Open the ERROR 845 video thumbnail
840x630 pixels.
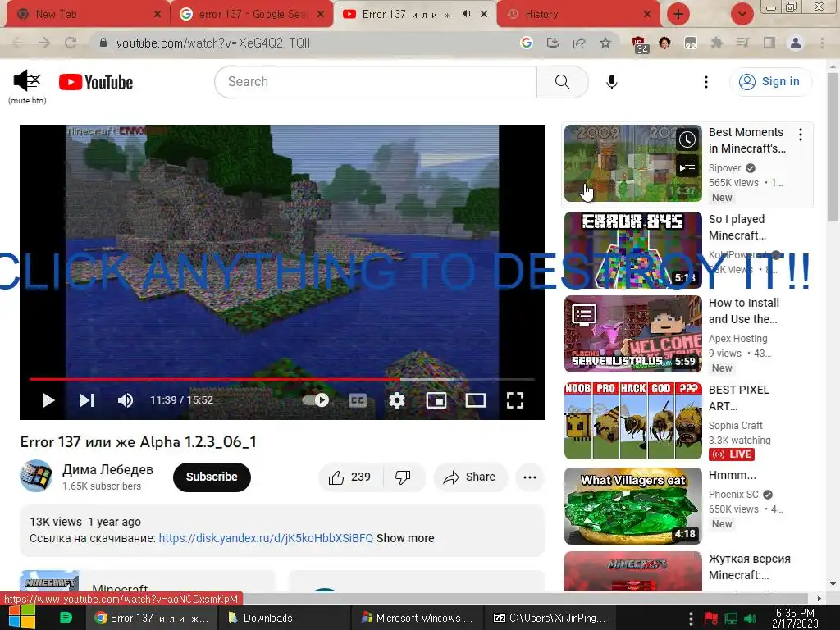pos(632,249)
